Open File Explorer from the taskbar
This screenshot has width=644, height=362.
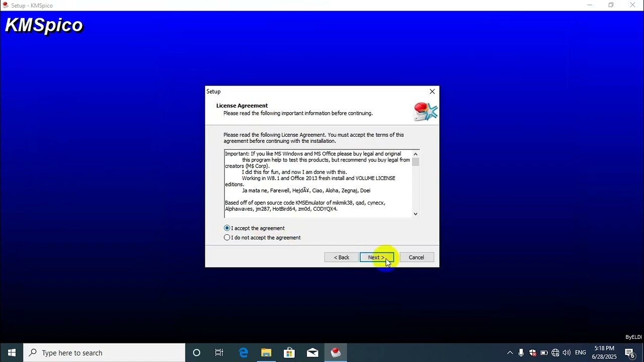pyautogui.click(x=266, y=353)
